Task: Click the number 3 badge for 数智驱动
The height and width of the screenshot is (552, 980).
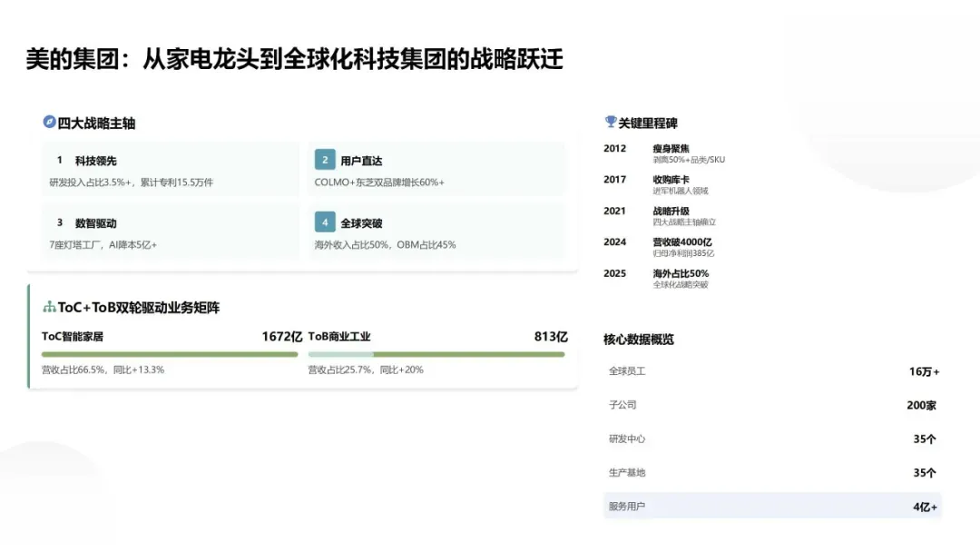Action: 59,222
